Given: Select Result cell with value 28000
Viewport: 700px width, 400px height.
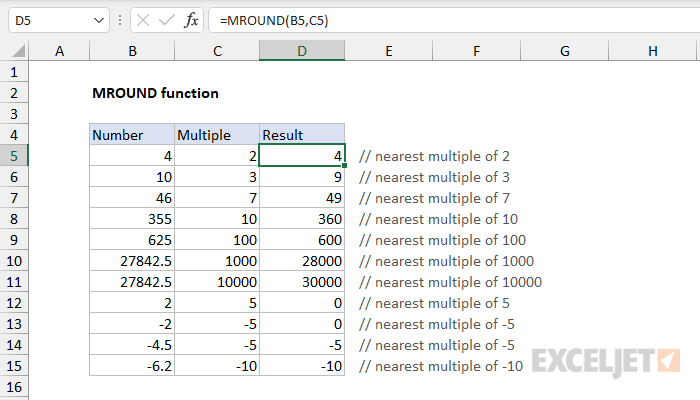Looking at the screenshot, I should tap(302, 261).
